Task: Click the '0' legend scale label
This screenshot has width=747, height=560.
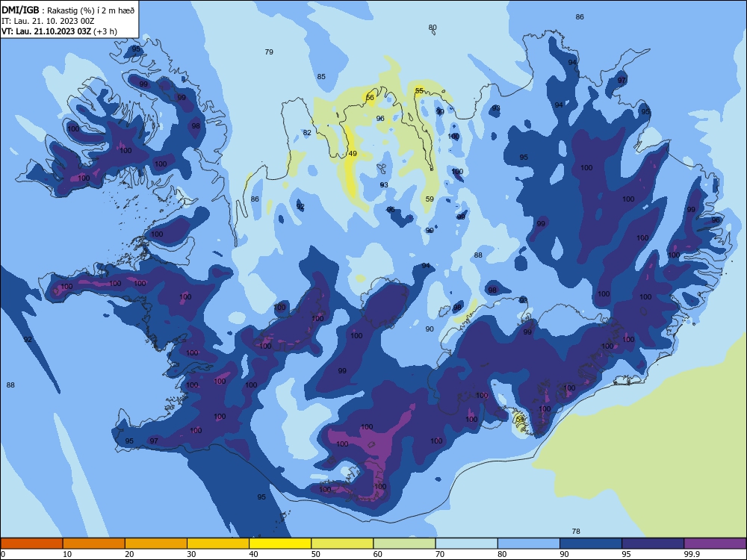Action: tap(3, 554)
